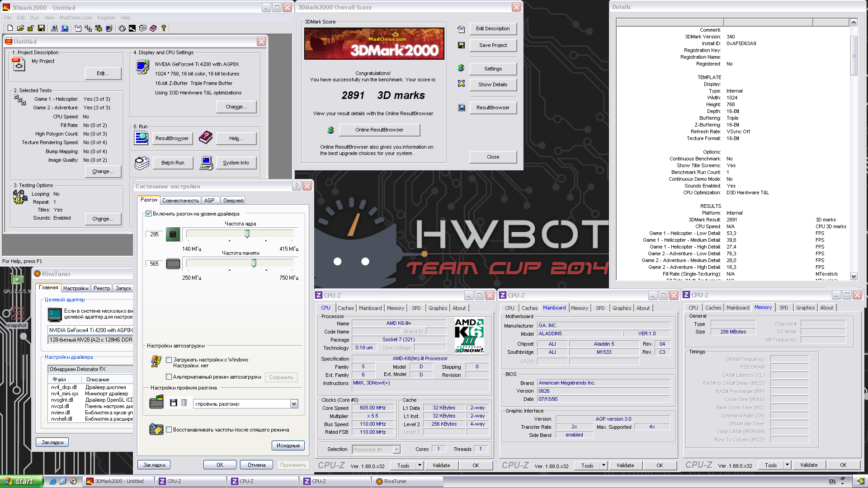The height and width of the screenshot is (488, 868).
Task: Click globe icon beside Online ResultBrowser button
Action: [330, 130]
